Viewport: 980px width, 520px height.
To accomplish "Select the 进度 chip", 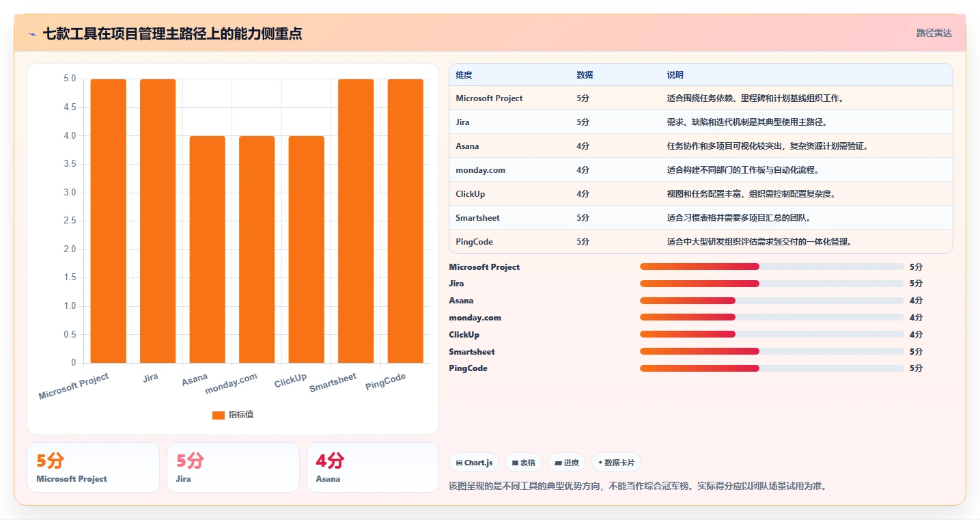I will click(567, 463).
